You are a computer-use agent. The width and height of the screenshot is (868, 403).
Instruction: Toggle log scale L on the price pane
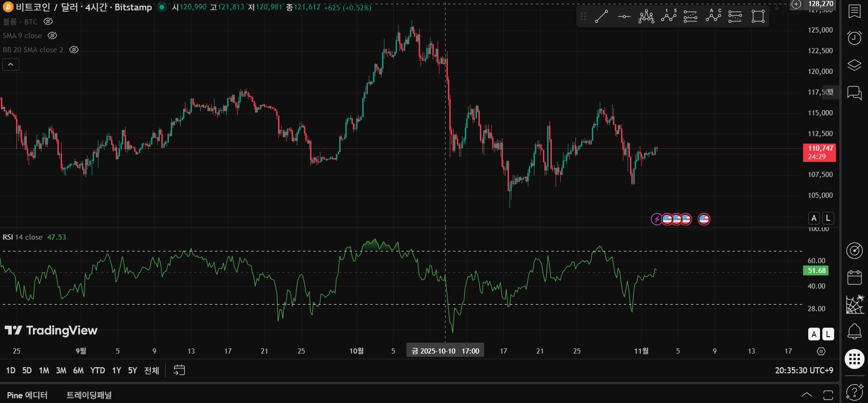pyautogui.click(x=828, y=218)
